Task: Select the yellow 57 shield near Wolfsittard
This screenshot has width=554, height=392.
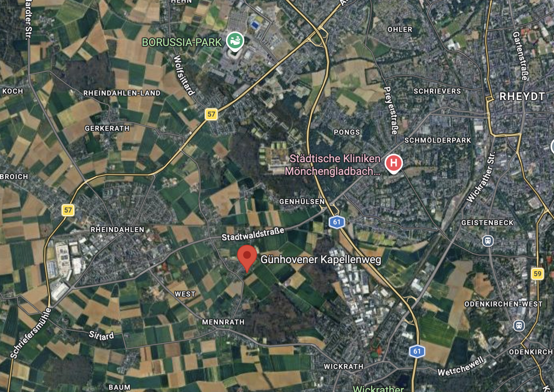Action: click(211, 114)
